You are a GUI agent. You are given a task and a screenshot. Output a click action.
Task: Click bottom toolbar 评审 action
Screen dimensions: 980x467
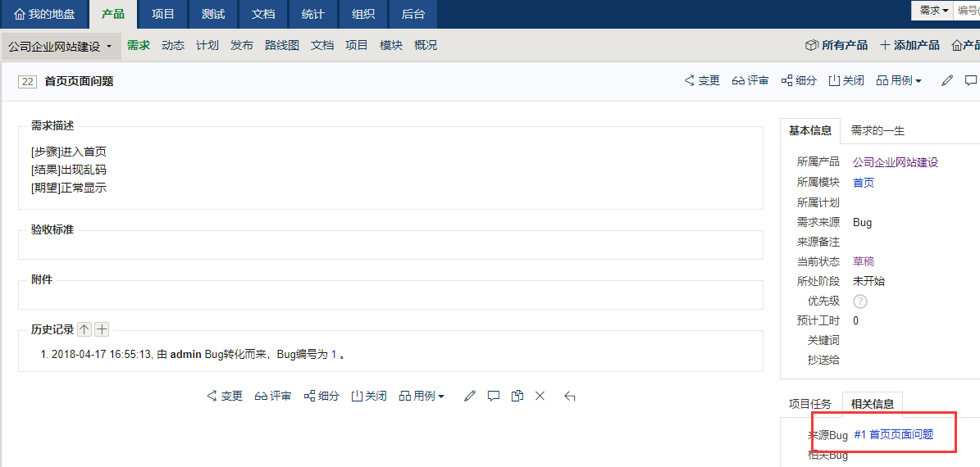pos(273,396)
